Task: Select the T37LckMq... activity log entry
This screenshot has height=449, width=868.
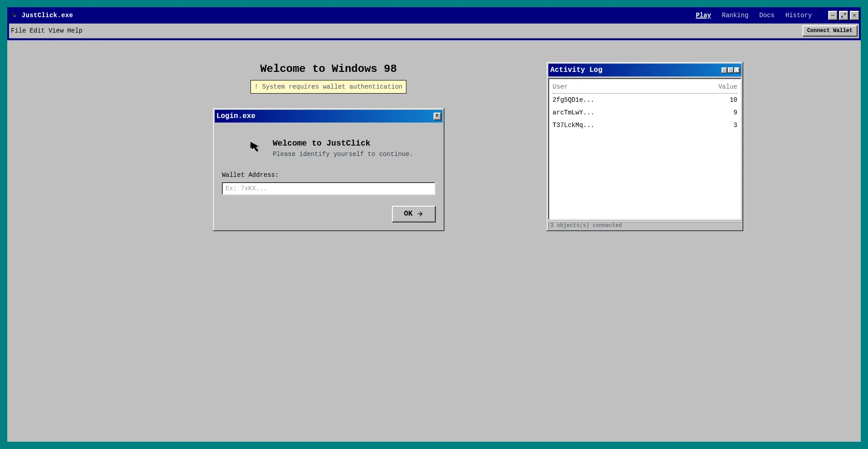Action: coord(644,125)
